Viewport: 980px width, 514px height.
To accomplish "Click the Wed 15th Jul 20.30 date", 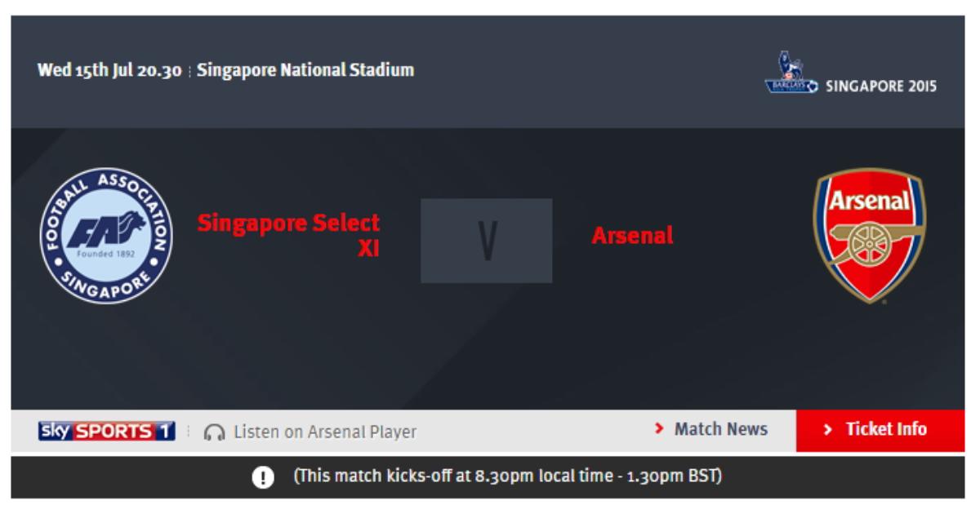I will 109,70.
